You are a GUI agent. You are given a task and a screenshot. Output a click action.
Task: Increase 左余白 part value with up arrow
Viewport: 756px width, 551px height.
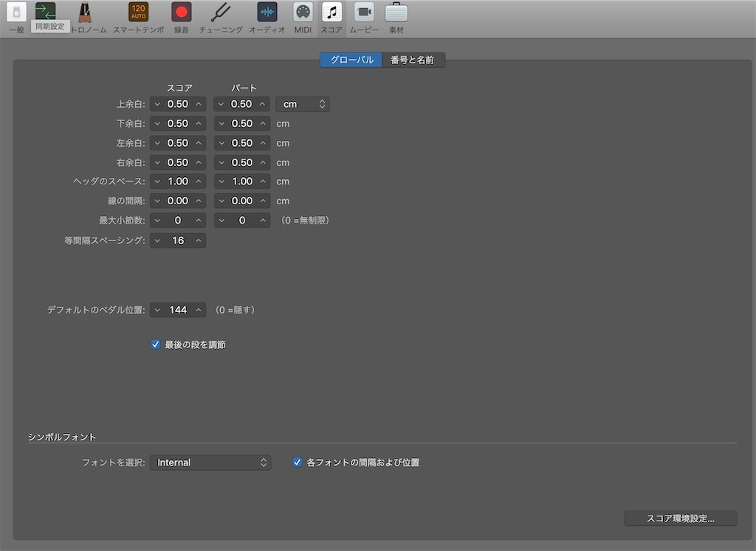(263, 143)
